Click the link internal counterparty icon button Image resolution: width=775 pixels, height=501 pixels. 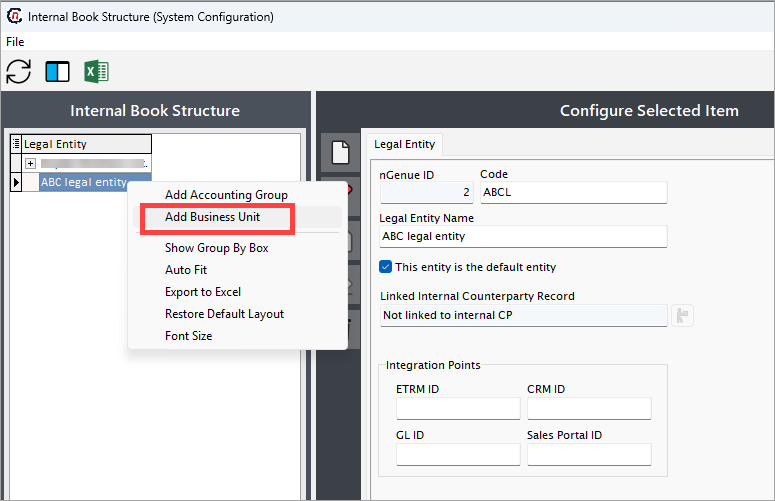point(682,315)
